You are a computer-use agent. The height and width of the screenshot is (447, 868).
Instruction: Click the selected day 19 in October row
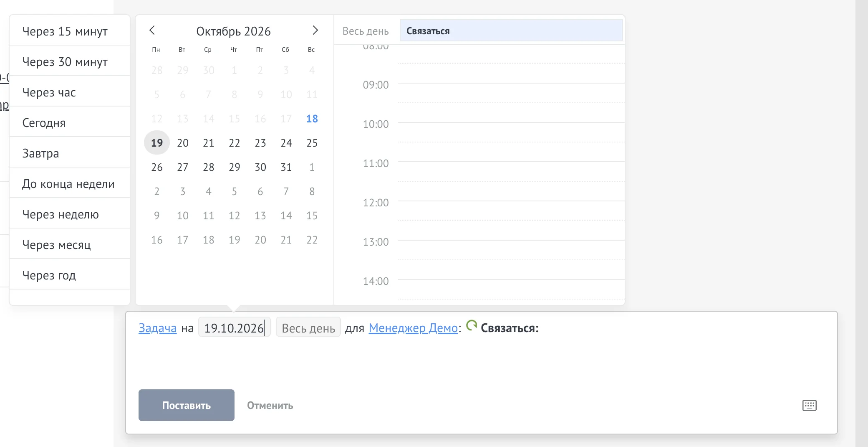point(157,143)
